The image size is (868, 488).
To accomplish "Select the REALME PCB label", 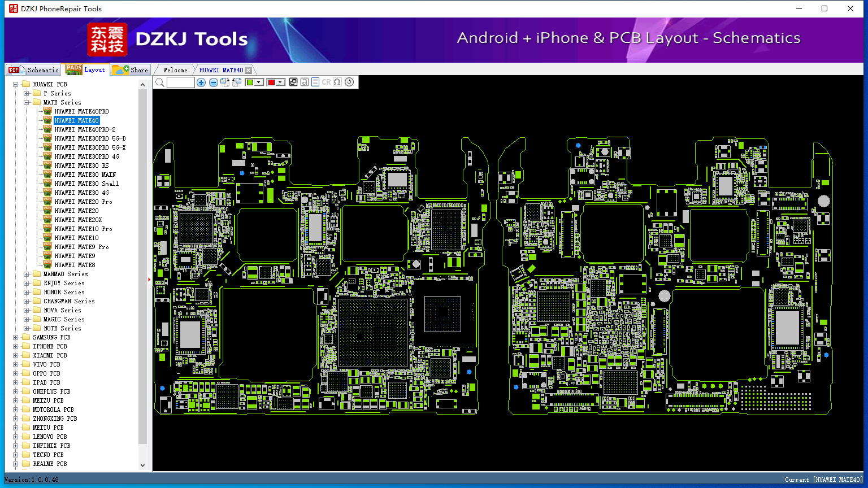I will point(50,464).
